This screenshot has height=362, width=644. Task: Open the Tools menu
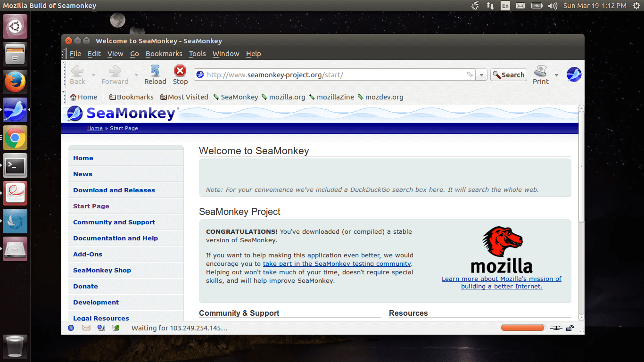click(x=197, y=54)
